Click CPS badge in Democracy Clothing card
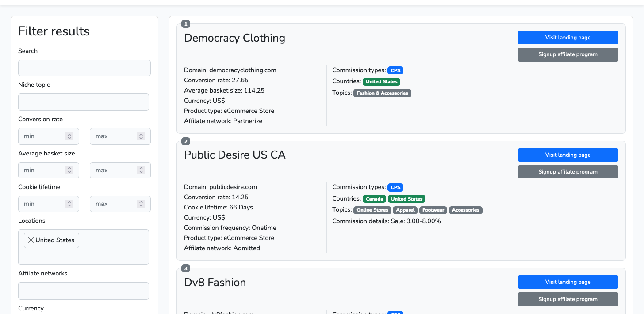The image size is (644, 314). 395,70
